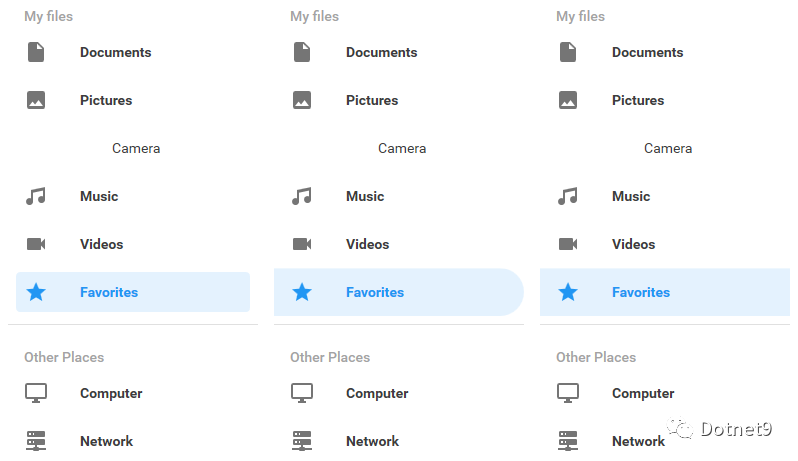Image resolution: width=798 pixels, height=461 pixels.
Task: Click the Music note icon in right list
Action: (x=567, y=196)
